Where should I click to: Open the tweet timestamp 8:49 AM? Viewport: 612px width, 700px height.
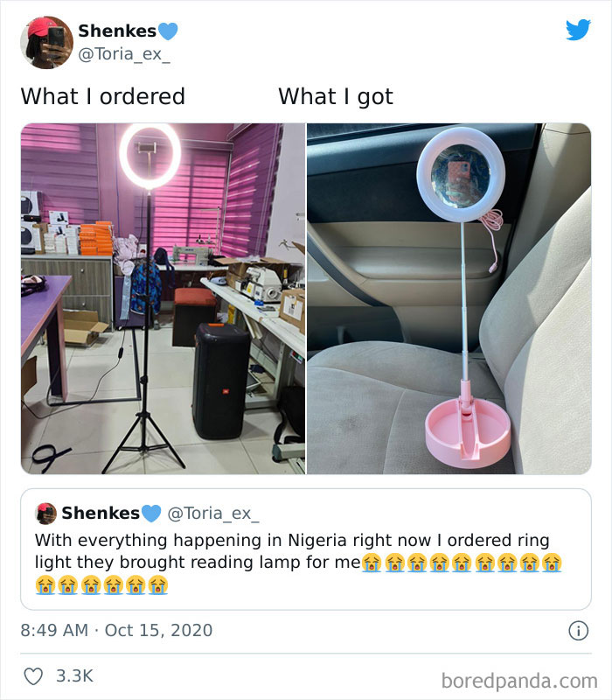point(52,629)
